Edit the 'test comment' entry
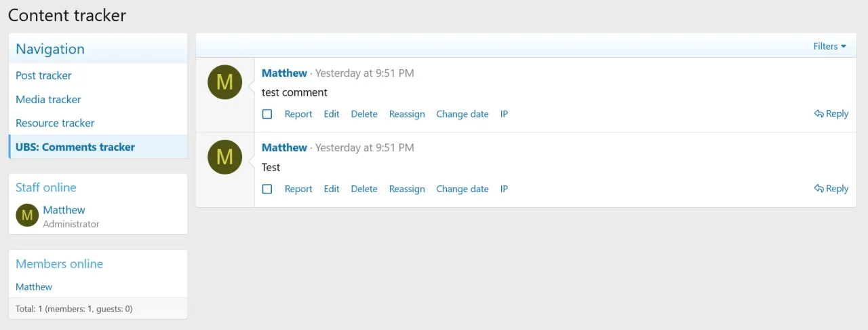This screenshot has height=330, width=868. pos(332,114)
